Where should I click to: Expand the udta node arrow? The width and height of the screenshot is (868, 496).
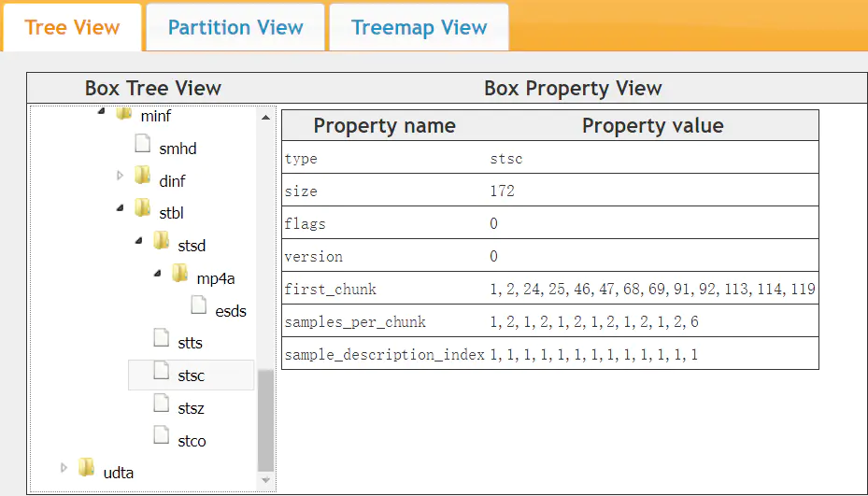(x=64, y=468)
